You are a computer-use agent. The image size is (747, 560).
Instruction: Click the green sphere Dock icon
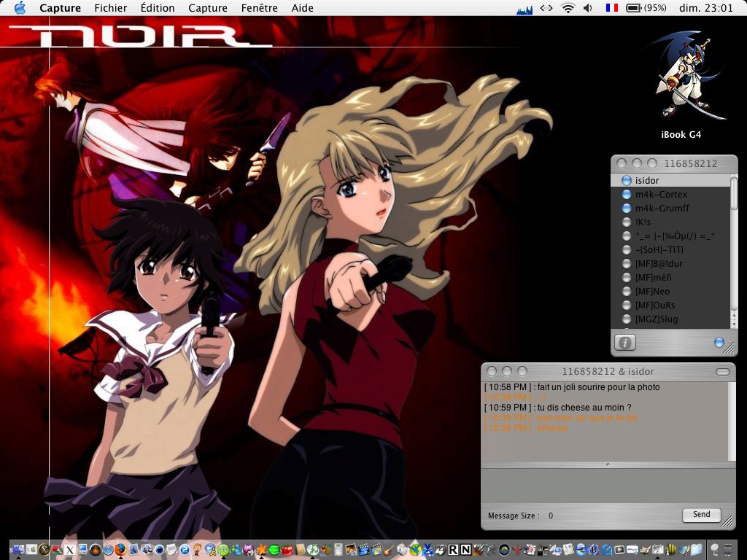click(274, 550)
